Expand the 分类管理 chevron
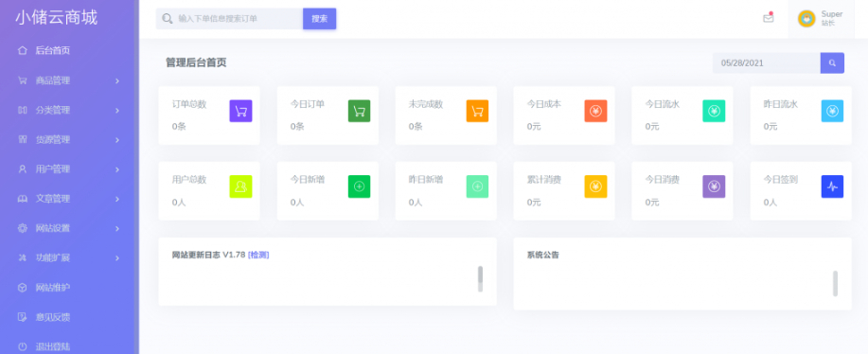 (117, 110)
